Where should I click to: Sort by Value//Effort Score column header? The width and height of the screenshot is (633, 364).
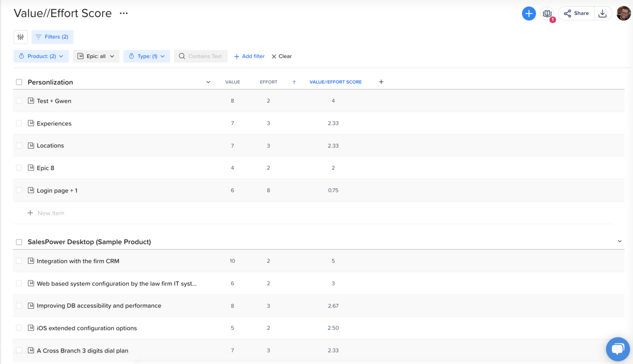coord(335,82)
